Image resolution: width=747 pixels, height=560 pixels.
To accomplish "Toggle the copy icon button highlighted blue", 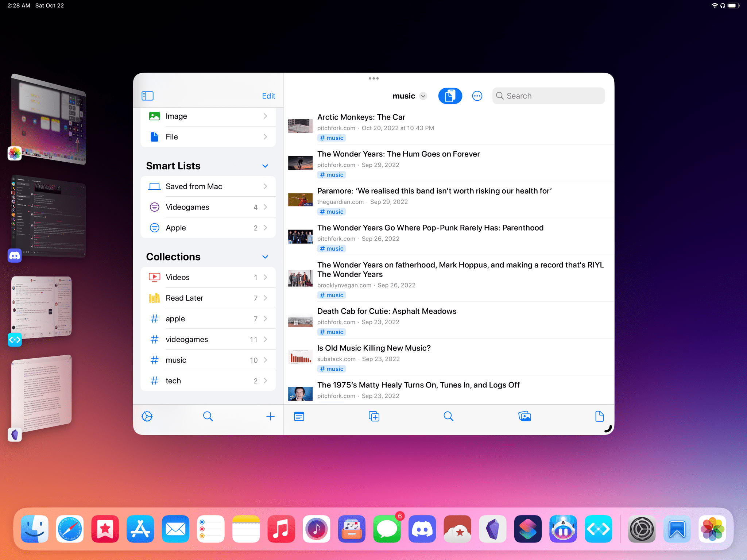I will pyautogui.click(x=450, y=96).
